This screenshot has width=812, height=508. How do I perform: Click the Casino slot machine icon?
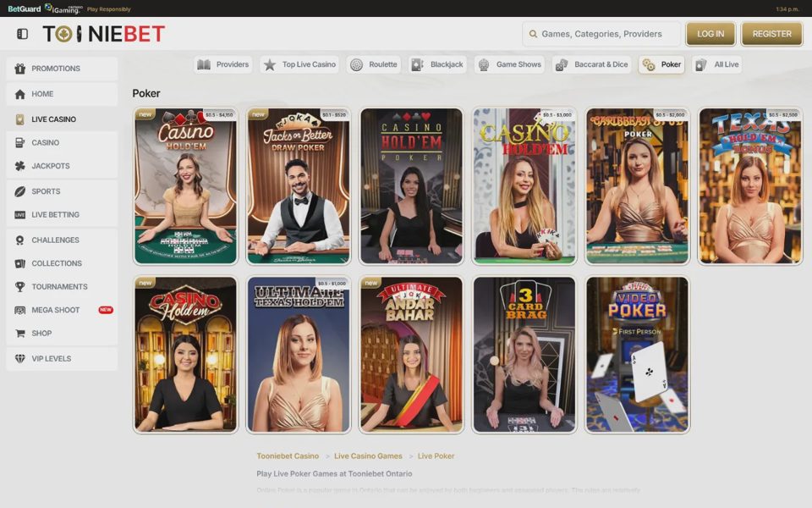19,142
